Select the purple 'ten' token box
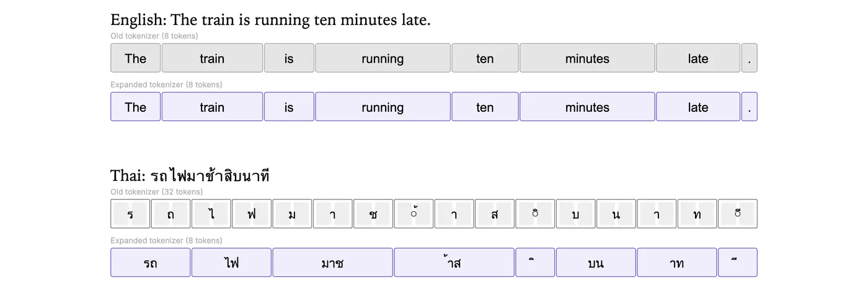868x290 pixels. coord(485,107)
